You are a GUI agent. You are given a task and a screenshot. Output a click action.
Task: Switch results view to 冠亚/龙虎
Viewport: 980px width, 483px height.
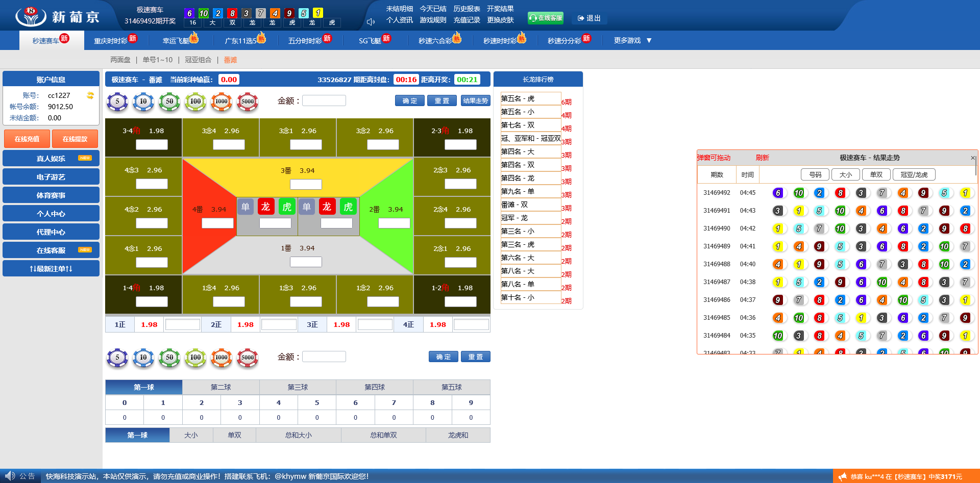914,174
